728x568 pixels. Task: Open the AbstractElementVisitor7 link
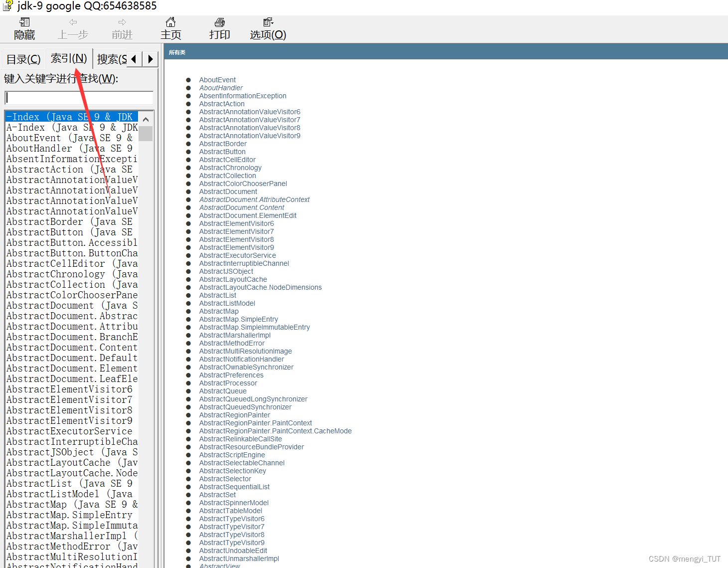coord(237,231)
